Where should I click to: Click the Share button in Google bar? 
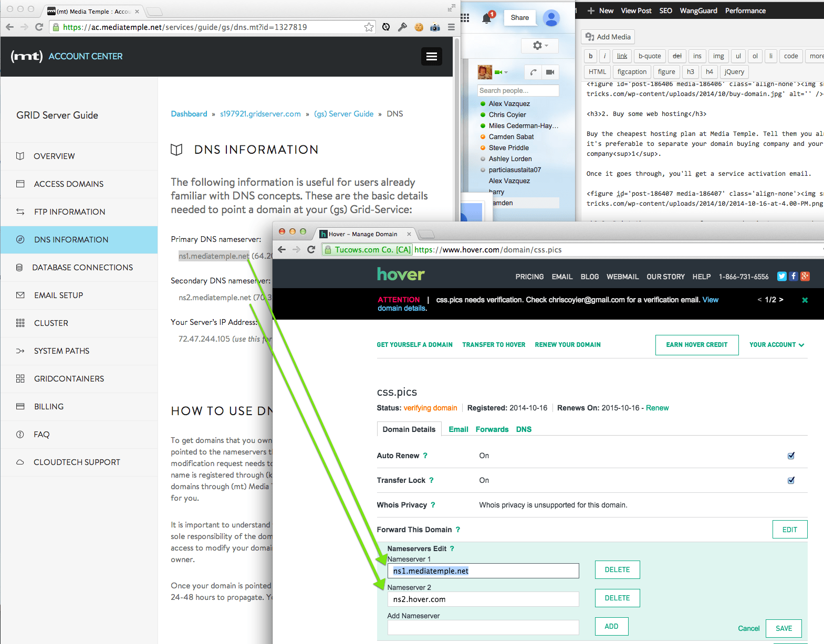519,18
